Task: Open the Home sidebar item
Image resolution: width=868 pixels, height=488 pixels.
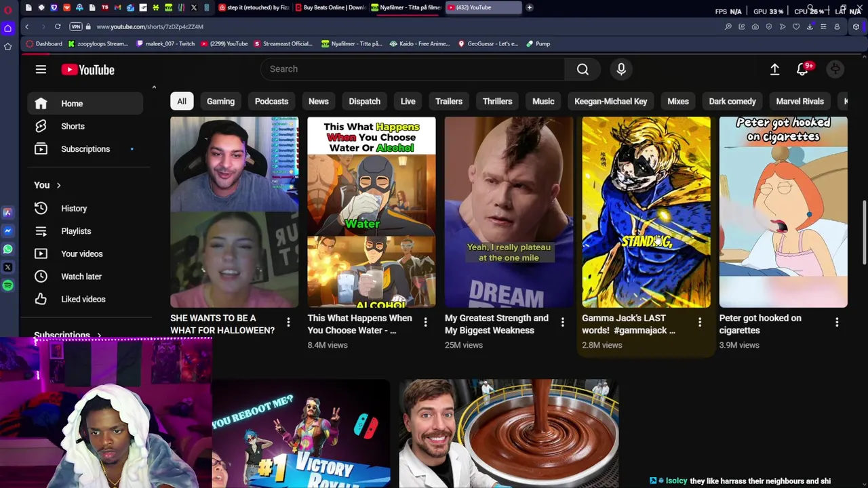Action: pos(85,104)
